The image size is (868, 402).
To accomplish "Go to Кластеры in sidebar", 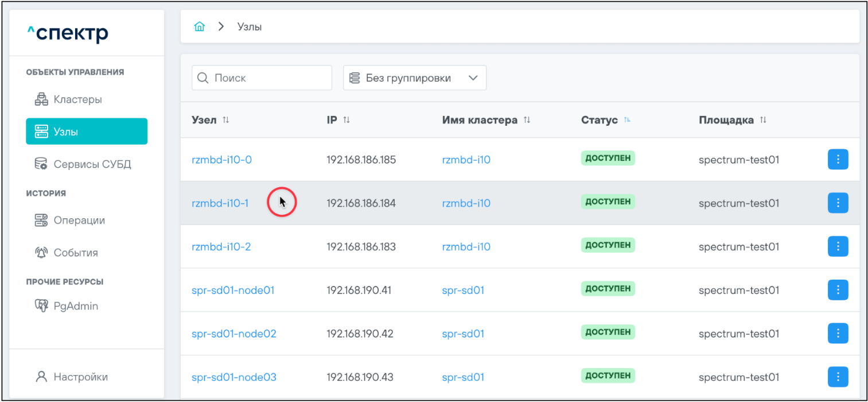I will [x=77, y=99].
